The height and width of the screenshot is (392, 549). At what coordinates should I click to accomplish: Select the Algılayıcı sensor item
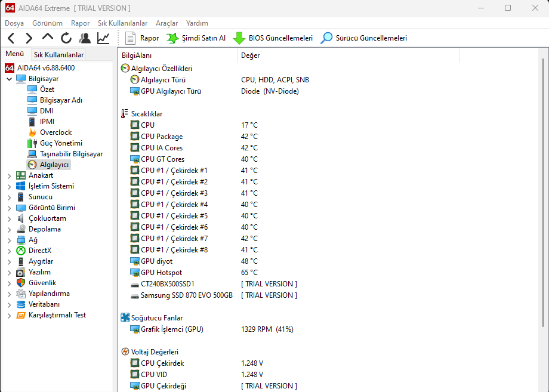tap(49, 165)
